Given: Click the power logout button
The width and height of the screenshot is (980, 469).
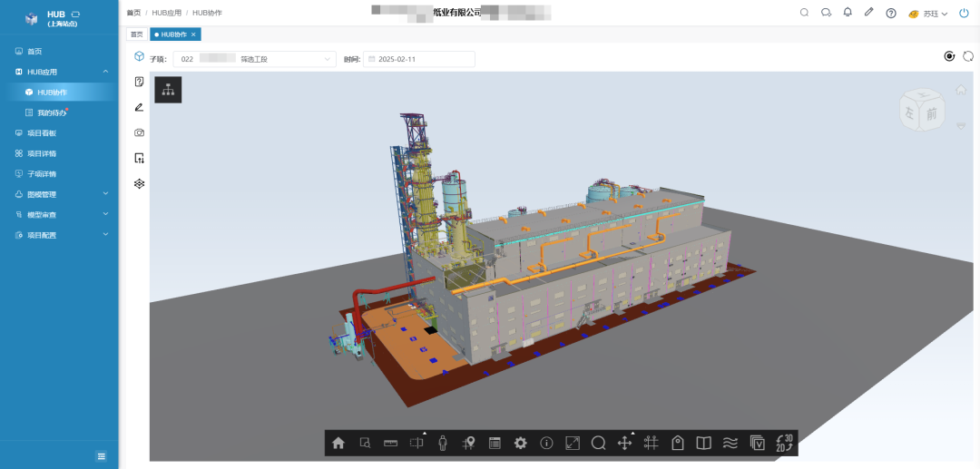Looking at the screenshot, I should click(964, 14).
